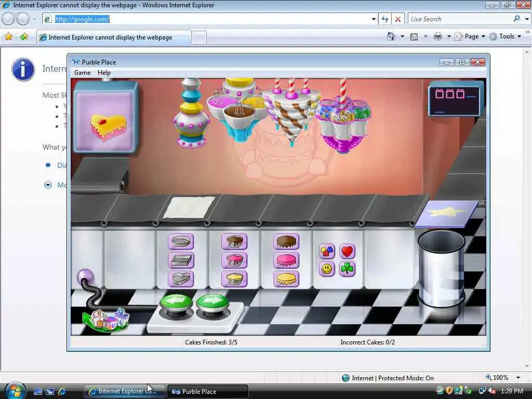Choose the yellow vanilla batter bowl
532x399 pixels.
pos(234,279)
